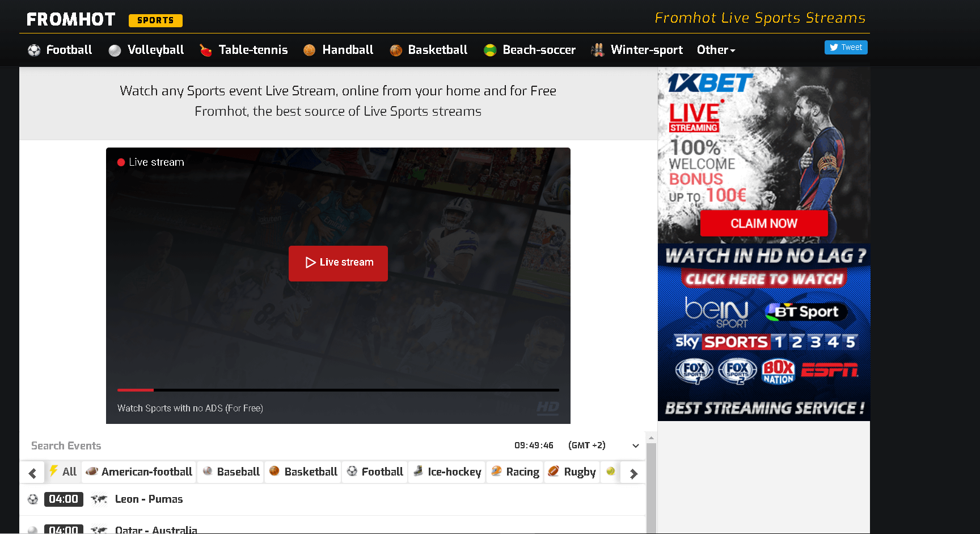Click the next-categories right arrow
Viewport: 980px width, 534px height.
point(633,473)
